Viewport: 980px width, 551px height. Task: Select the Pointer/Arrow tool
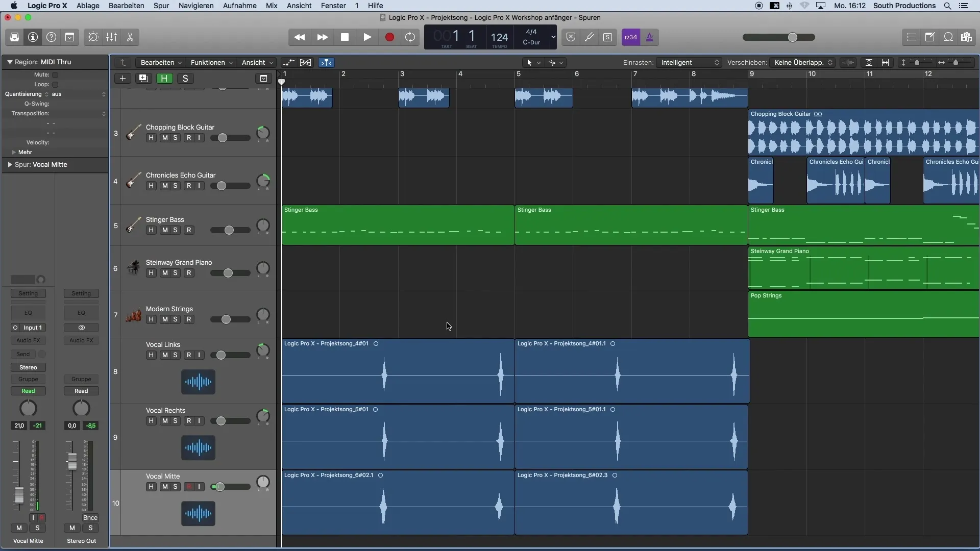[533, 62]
